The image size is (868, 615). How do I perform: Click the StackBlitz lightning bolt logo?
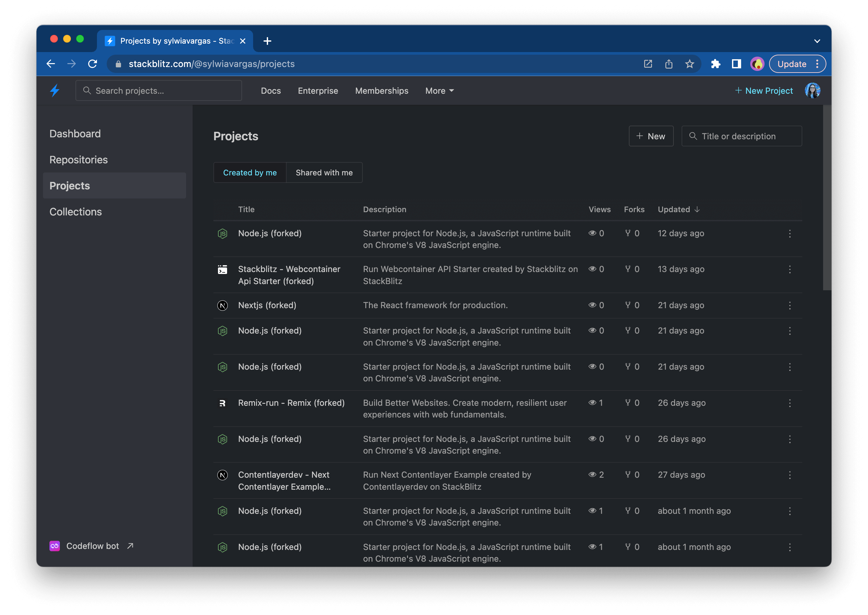tap(55, 90)
